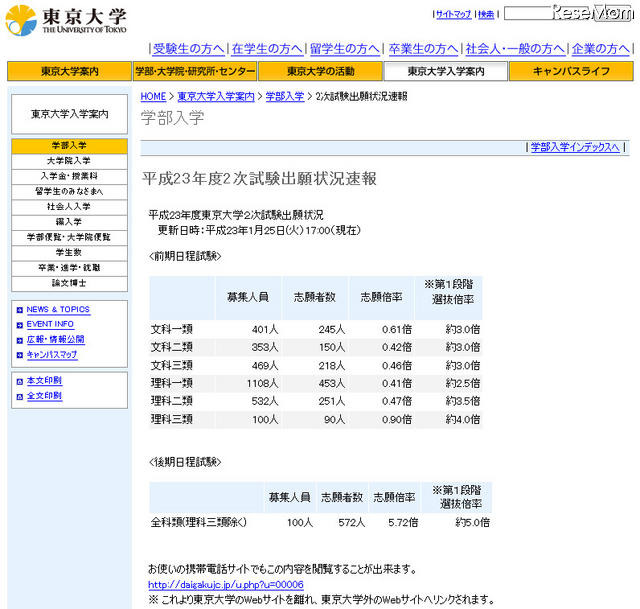Screen dimensions: 640x609
Task: Open the NEWS & TOPICS link
Action: coord(58,310)
